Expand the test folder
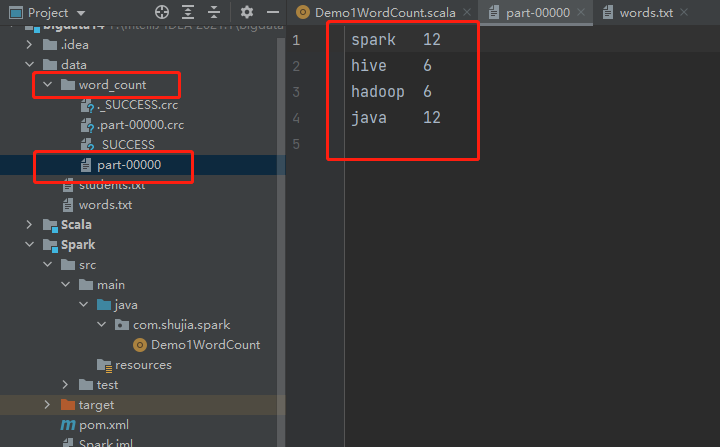 tap(66, 385)
